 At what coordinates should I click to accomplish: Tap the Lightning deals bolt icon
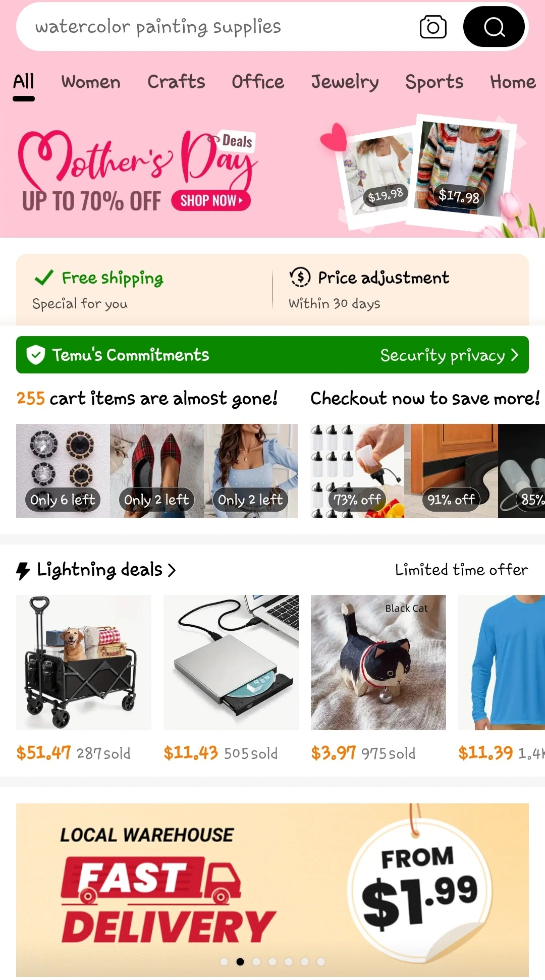coord(23,570)
